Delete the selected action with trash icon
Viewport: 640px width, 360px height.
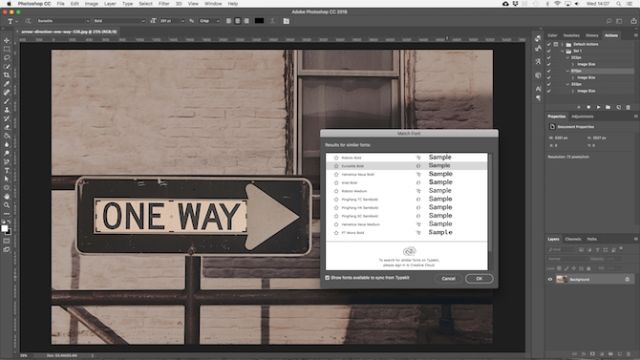tap(628, 107)
